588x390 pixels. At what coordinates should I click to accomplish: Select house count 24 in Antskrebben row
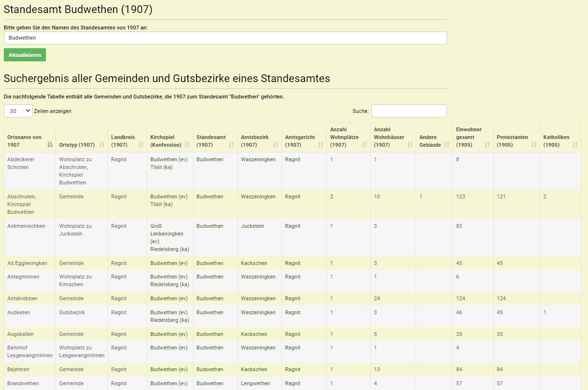[377, 298]
